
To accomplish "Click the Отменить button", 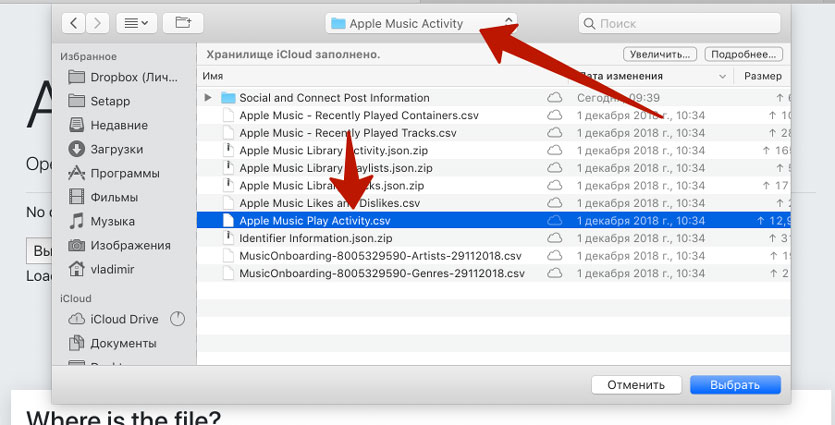I will click(x=636, y=385).
